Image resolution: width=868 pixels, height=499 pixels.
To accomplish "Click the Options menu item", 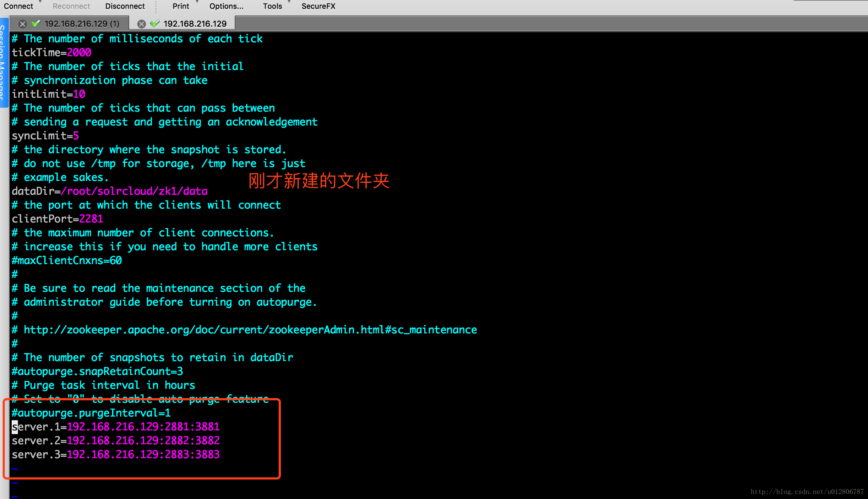I will [226, 5].
